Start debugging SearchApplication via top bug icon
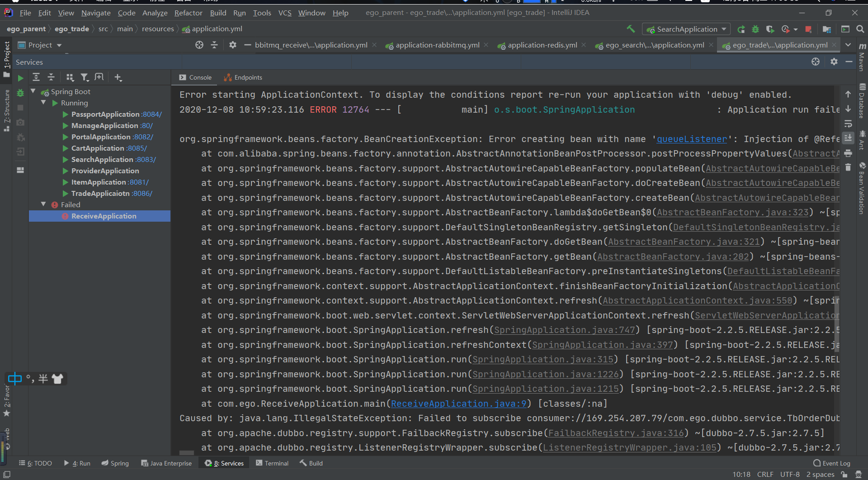The height and width of the screenshot is (480, 868). [x=755, y=29]
